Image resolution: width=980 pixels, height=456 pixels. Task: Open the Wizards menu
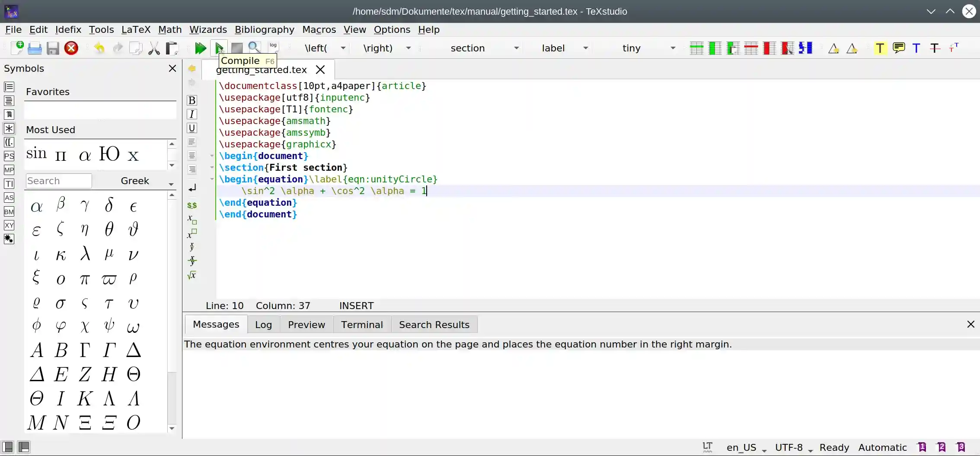tap(208, 29)
